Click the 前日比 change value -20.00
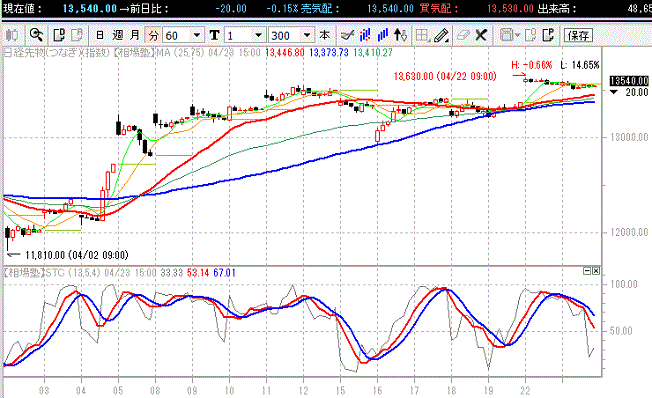The image size is (652, 398). coord(231,8)
